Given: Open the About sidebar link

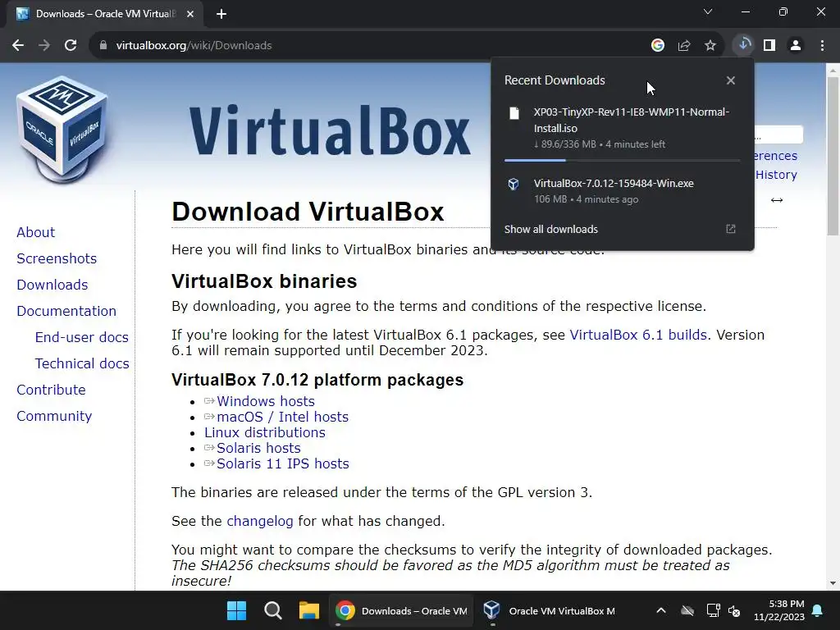Looking at the screenshot, I should 36,232.
